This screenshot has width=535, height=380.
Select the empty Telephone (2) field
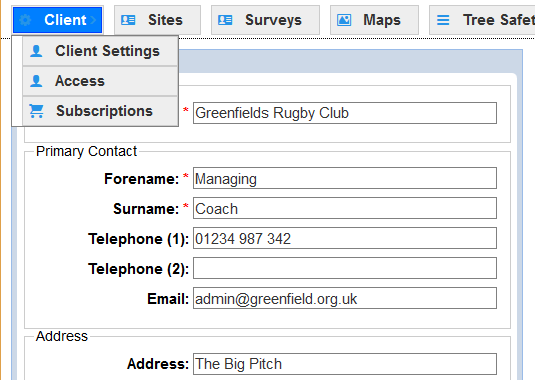(x=345, y=268)
